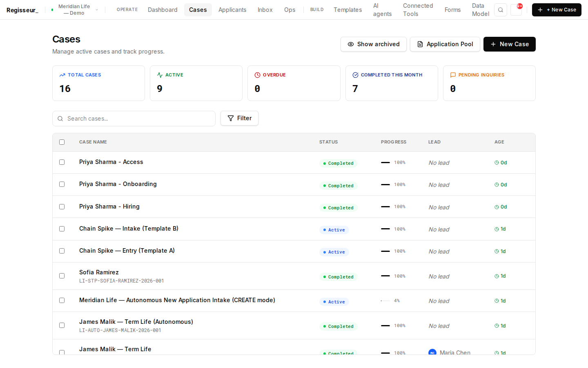Open James Malik — Term Life (Autonomous) case
588x368 pixels.
click(x=136, y=322)
